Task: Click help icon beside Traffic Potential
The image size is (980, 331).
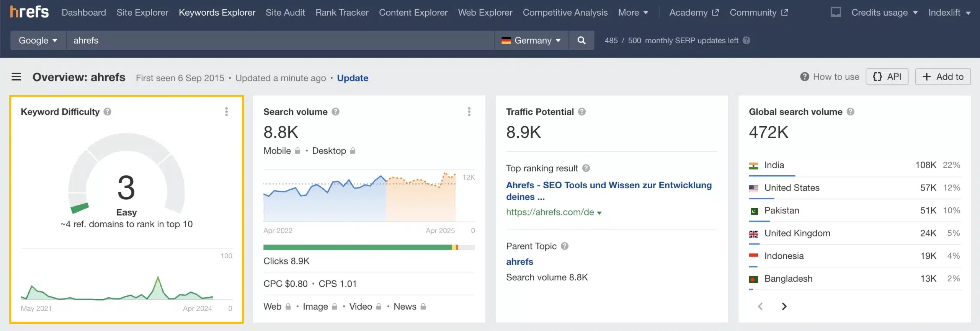Action: [582, 112]
